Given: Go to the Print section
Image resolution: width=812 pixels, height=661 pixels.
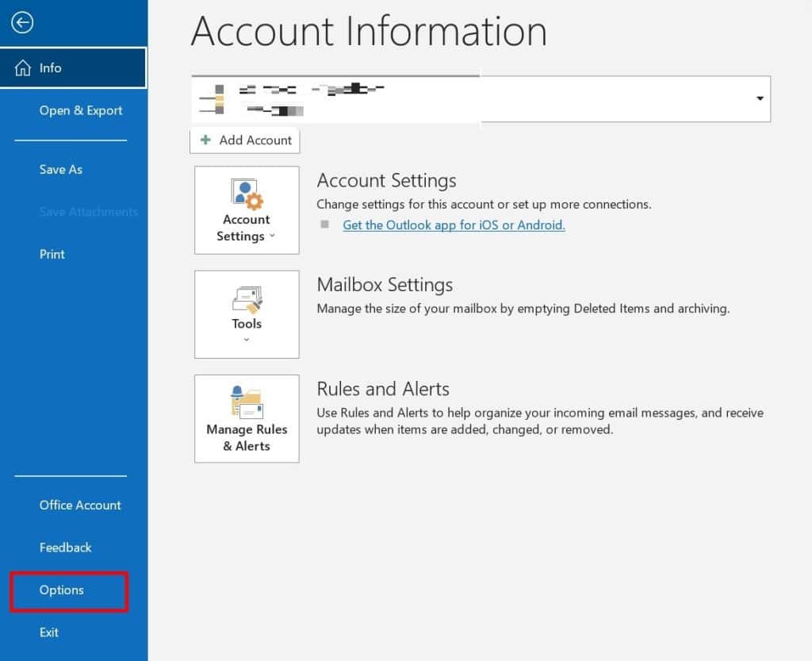Looking at the screenshot, I should pos(52,254).
